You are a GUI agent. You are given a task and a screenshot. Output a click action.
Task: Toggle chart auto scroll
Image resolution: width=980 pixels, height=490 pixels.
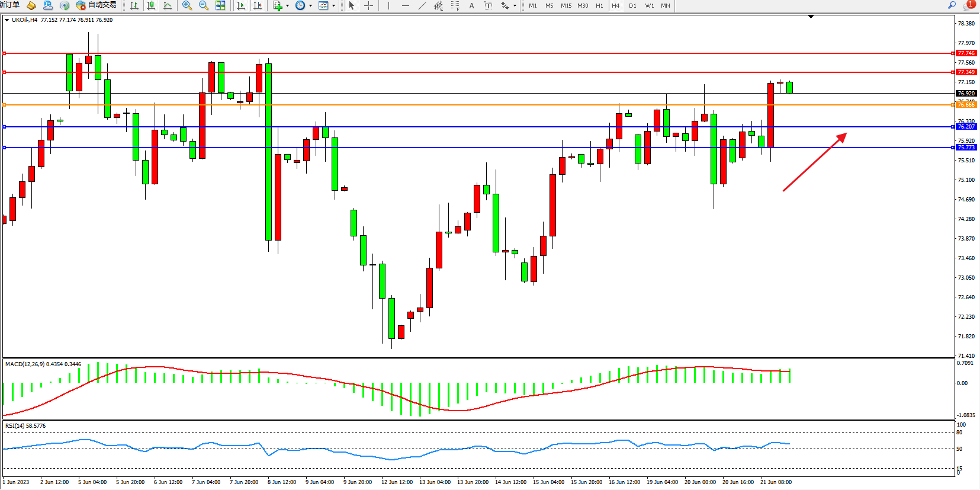(241, 5)
